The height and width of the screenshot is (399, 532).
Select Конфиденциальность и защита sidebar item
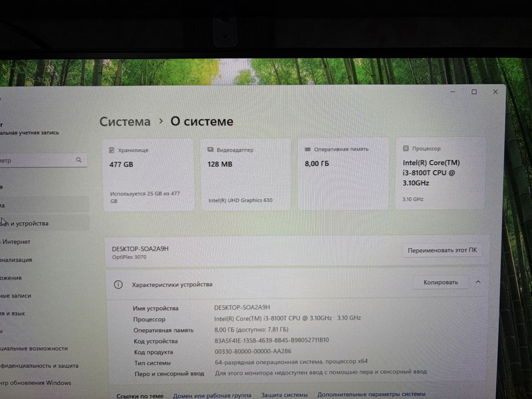pyautogui.click(x=44, y=366)
